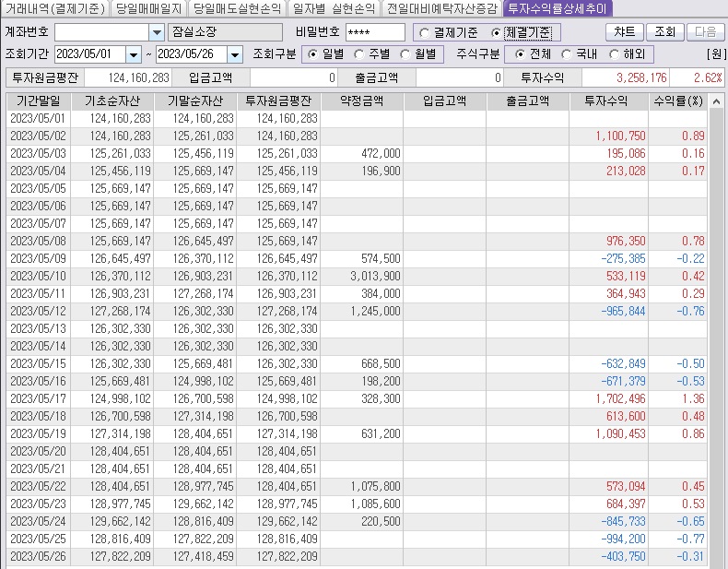Switch to the 일자별 실현손익 tab
Screen dimensions: 728x569
[x=334, y=8]
